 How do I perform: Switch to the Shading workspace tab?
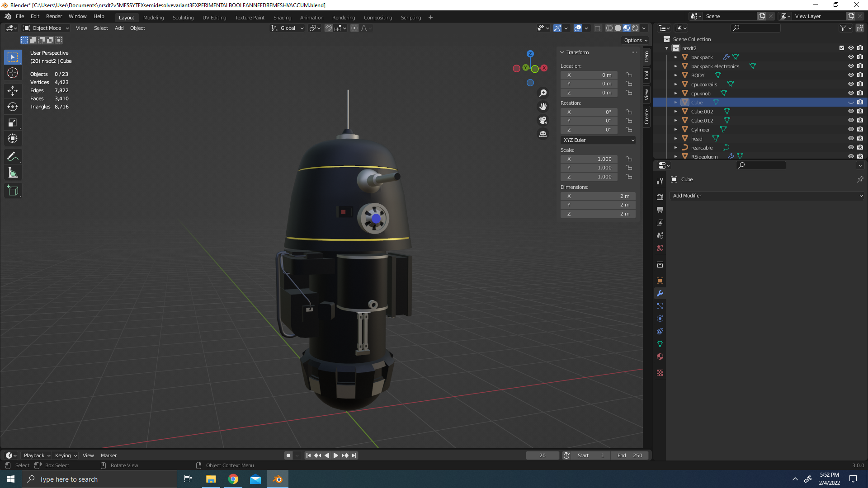[x=282, y=18]
